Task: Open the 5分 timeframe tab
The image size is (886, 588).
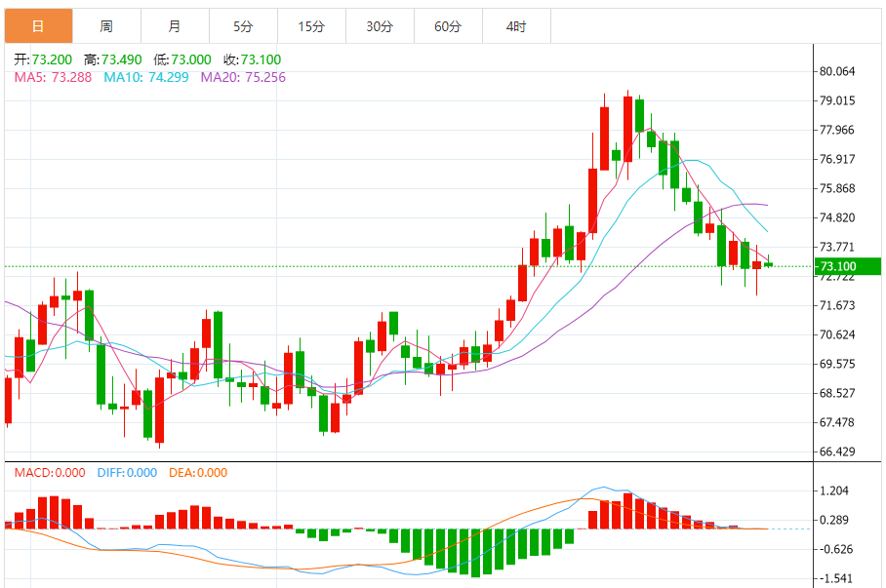Action: point(244,26)
